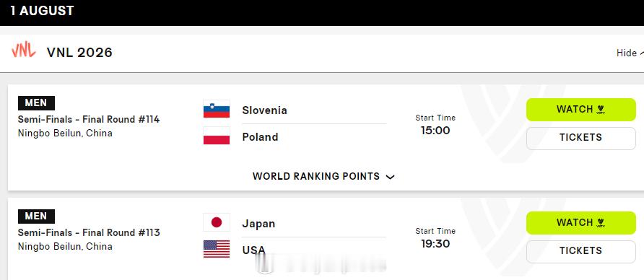The width and height of the screenshot is (644, 280).
Task: Buy tickets for Japan vs USA
Action: click(x=580, y=252)
